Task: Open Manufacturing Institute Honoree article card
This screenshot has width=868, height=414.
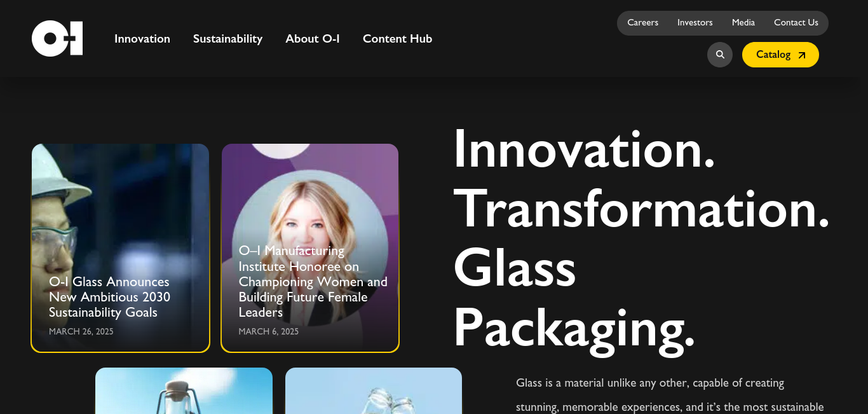Action: pyautogui.click(x=310, y=248)
